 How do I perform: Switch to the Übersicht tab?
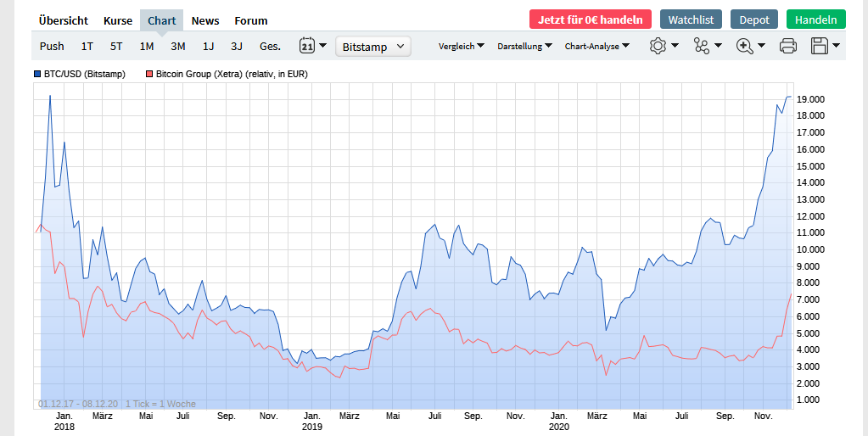point(64,20)
